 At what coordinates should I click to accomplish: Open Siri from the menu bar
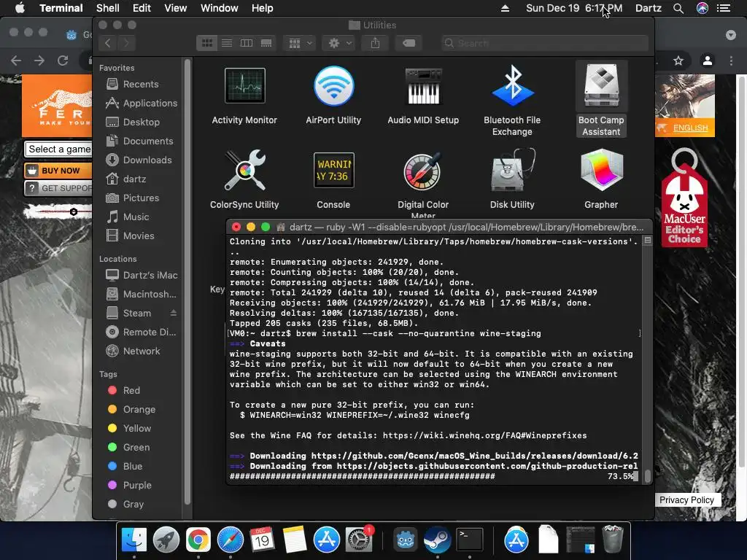click(x=703, y=8)
